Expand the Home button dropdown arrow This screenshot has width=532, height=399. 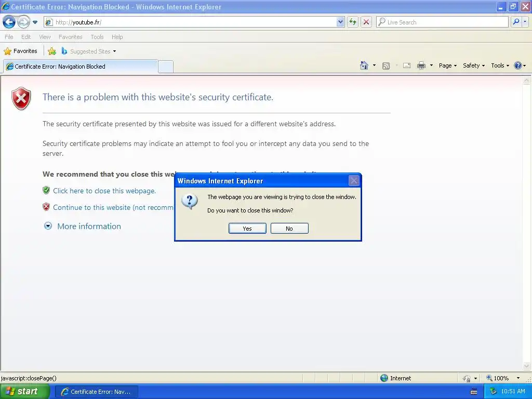[374, 65]
